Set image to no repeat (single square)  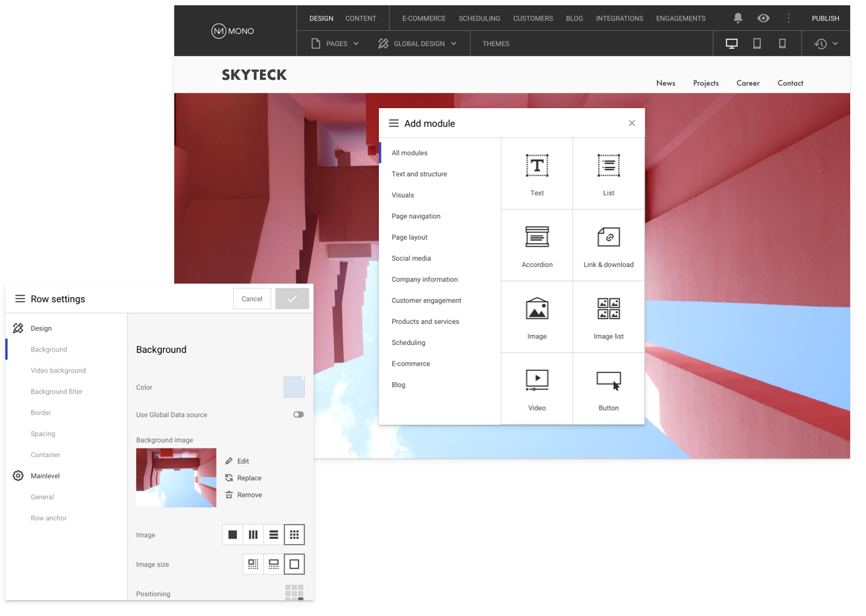[x=232, y=535]
